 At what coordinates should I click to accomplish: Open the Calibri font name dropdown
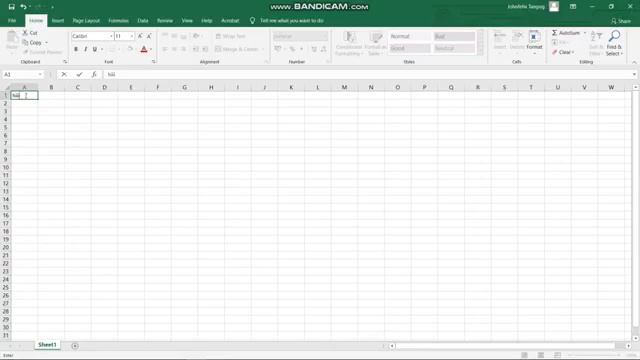coord(111,36)
